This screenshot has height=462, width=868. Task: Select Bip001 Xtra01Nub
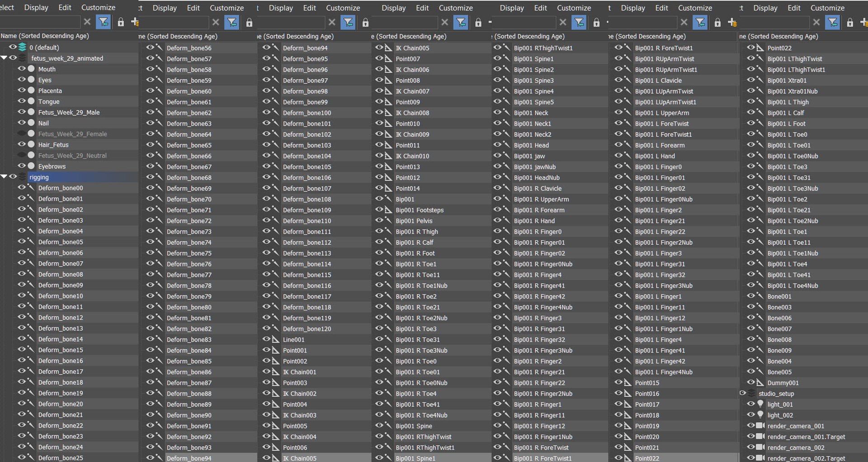coord(793,91)
